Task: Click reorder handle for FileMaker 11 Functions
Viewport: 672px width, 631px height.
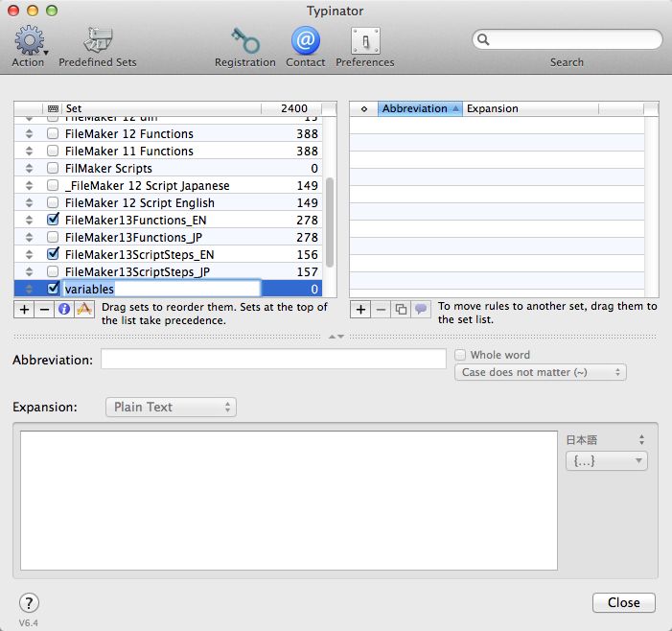Action: [29, 151]
